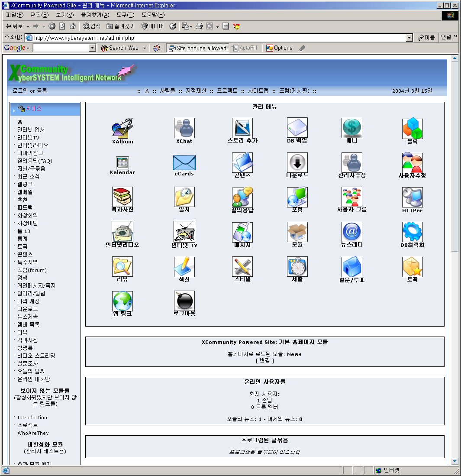The height and width of the screenshot is (476, 461).
Task: Open the Google toolbar search box dropdown
Action: coord(93,48)
